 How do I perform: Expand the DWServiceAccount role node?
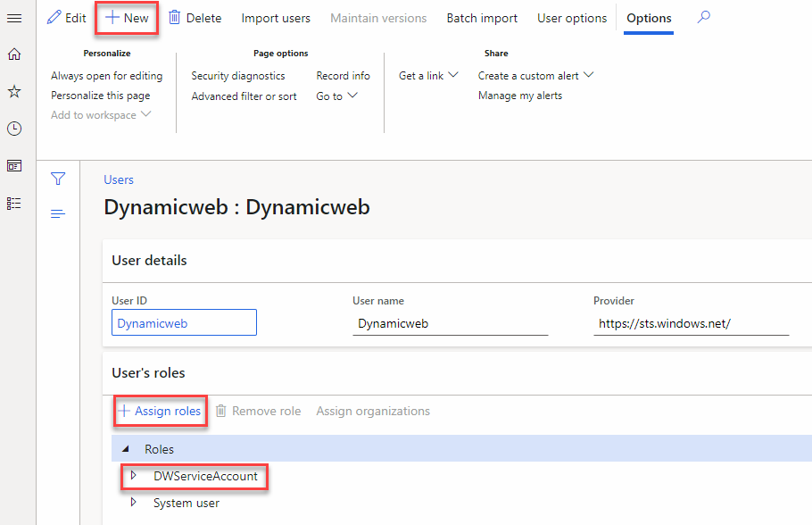tap(134, 476)
